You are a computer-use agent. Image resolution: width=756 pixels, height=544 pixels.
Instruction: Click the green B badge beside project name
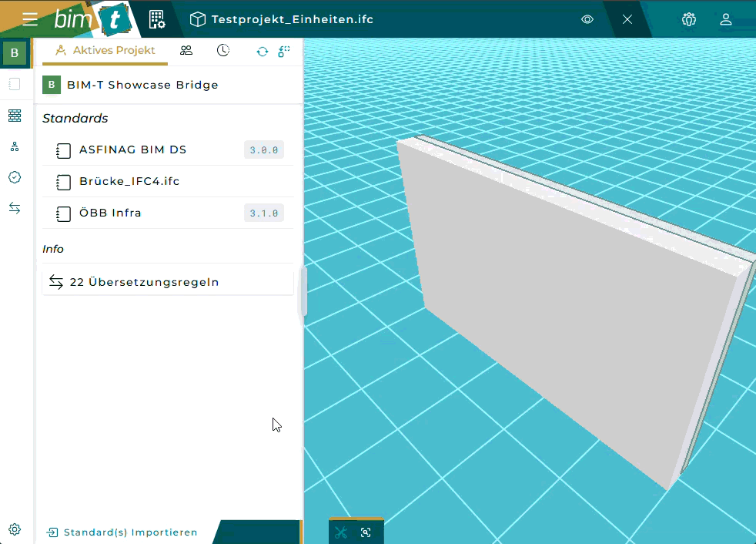pyautogui.click(x=52, y=85)
